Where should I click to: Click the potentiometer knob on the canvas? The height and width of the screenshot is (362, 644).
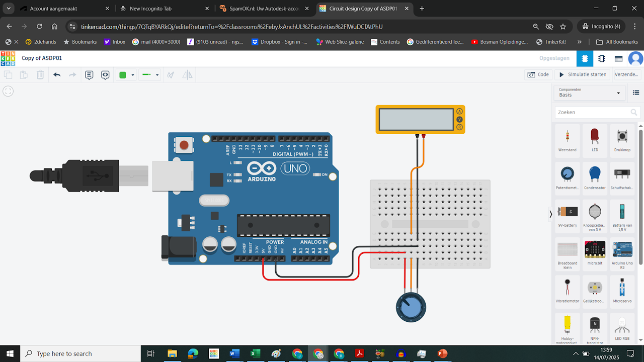[x=411, y=307]
